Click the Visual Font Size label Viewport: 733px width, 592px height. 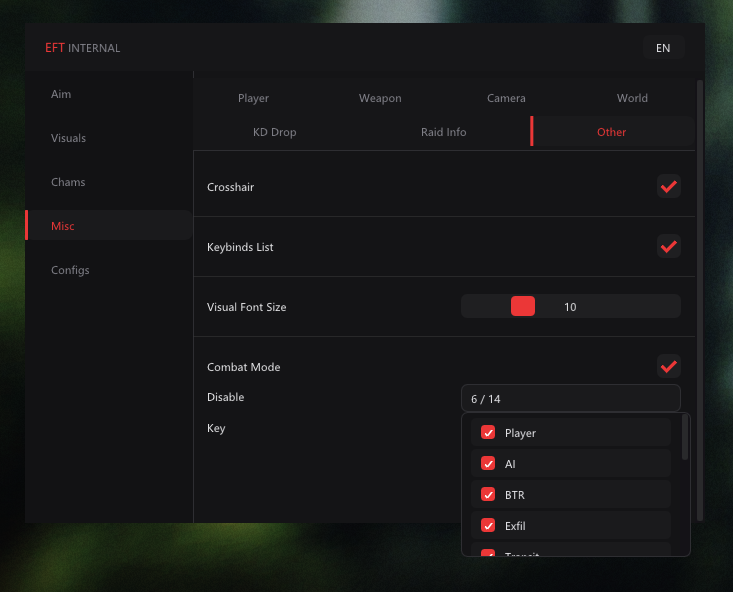pyautogui.click(x=247, y=307)
